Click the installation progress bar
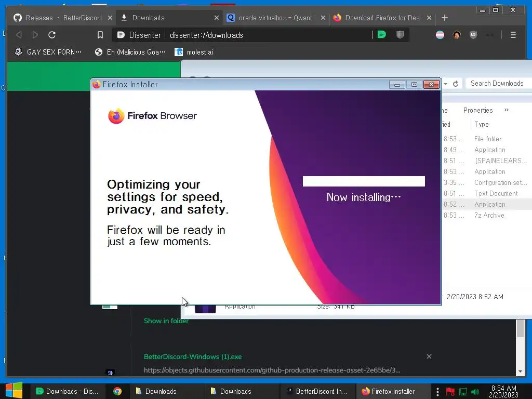532x399 pixels. point(364,181)
